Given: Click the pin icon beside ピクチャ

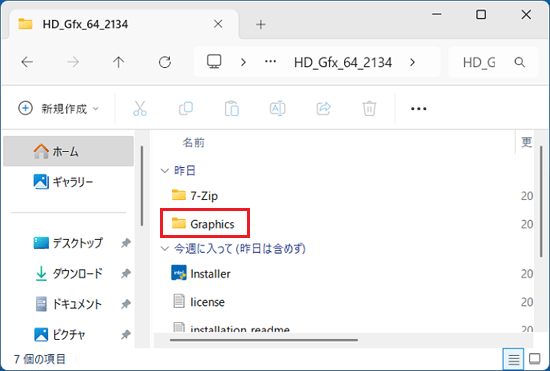Looking at the screenshot, I should 126,335.
